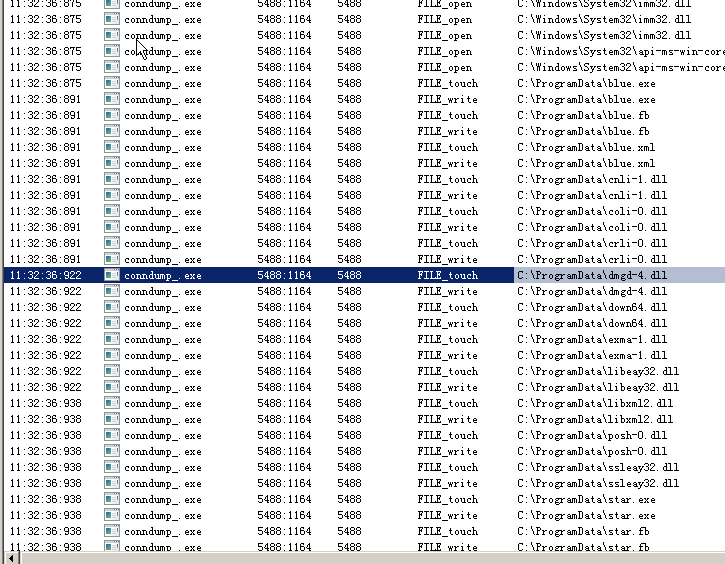Click the FILE_write action cell of the libxml2.dll row

pos(448,419)
